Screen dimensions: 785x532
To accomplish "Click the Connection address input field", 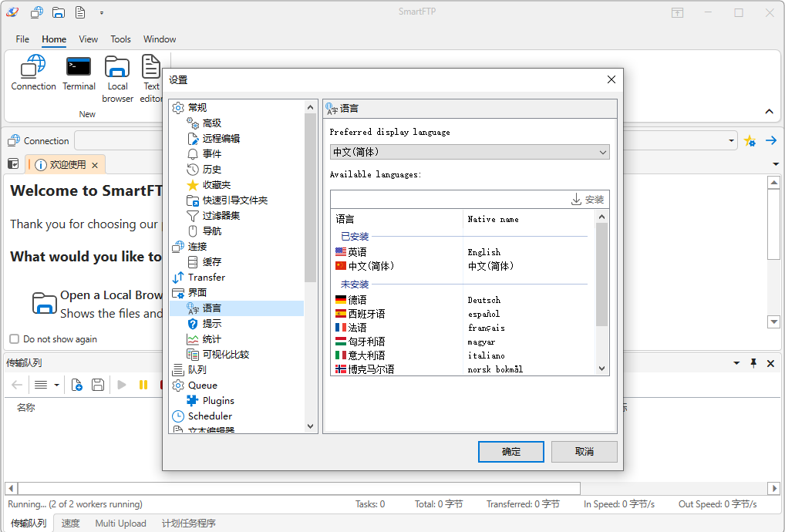I will pyautogui.click(x=402, y=140).
